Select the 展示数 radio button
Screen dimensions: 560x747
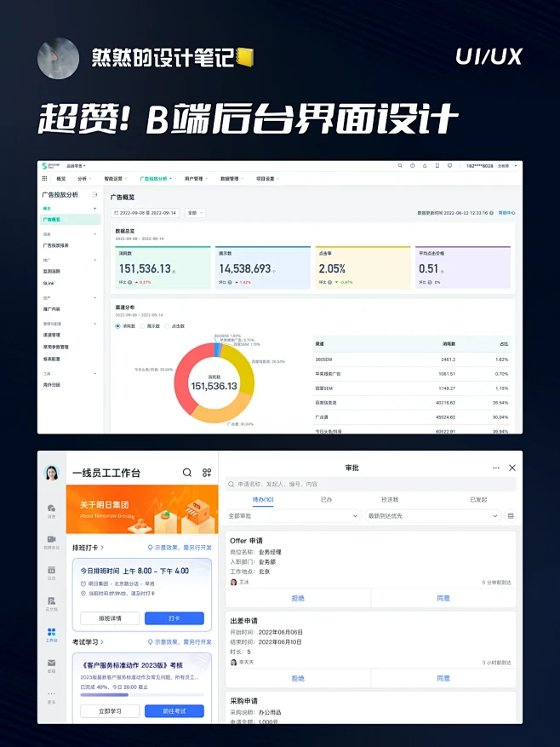[142, 325]
